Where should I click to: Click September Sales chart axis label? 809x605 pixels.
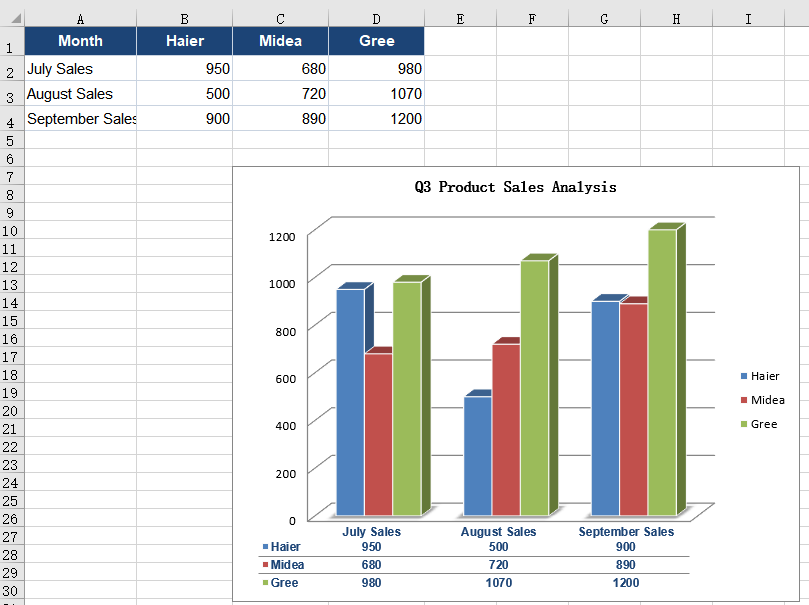tap(626, 532)
